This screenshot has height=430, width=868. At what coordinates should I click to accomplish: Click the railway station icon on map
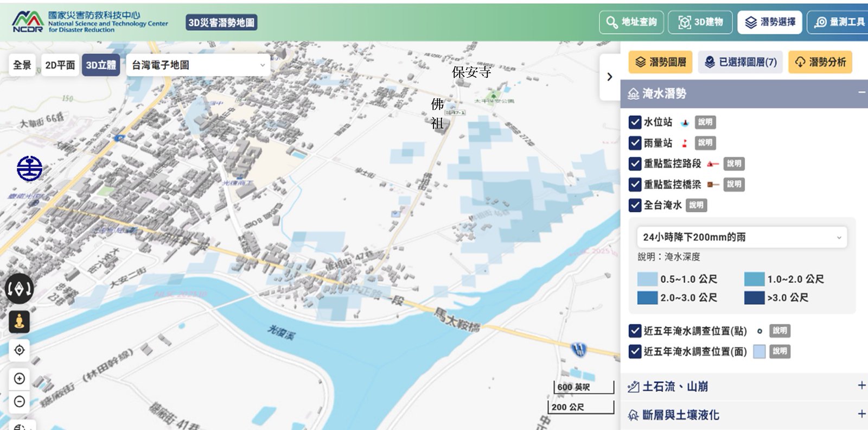click(x=29, y=168)
